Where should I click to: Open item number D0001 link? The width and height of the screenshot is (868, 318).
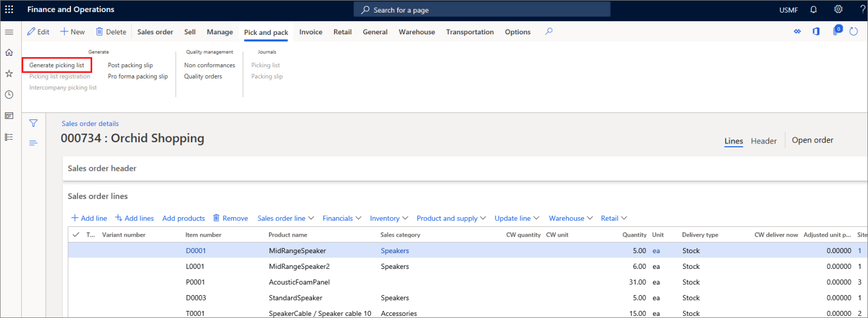pyautogui.click(x=196, y=251)
